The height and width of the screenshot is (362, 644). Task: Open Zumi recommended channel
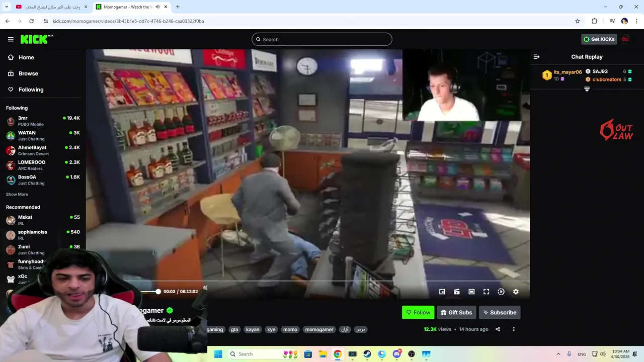(43, 249)
